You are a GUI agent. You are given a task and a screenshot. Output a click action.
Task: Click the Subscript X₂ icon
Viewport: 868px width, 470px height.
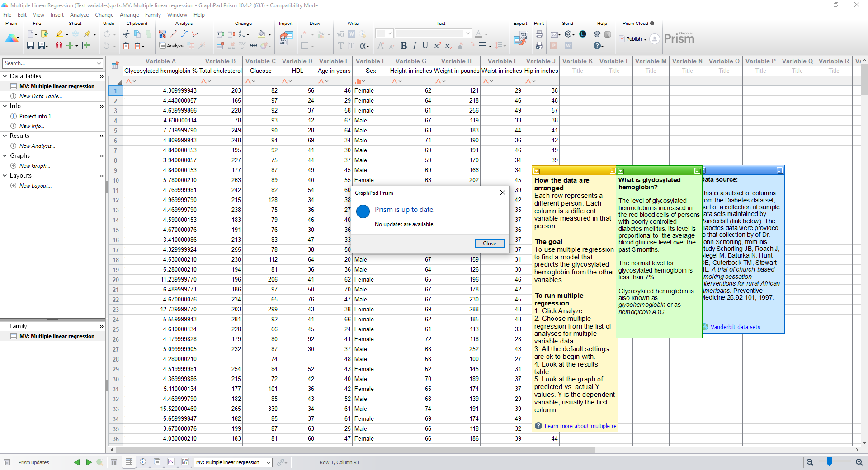(x=448, y=46)
